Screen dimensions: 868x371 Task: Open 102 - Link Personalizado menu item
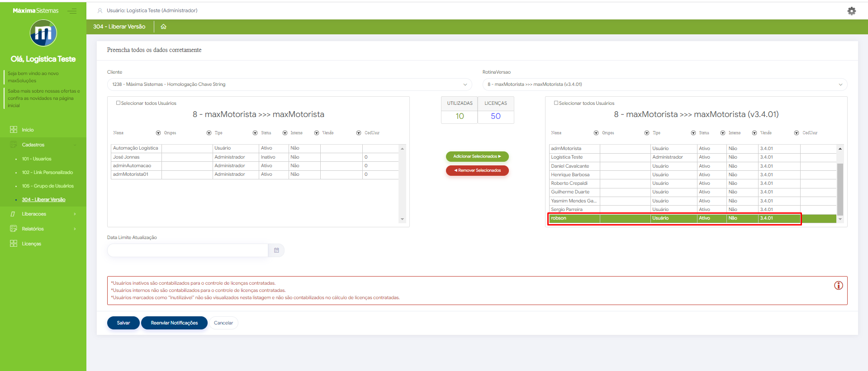coord(47,173)
